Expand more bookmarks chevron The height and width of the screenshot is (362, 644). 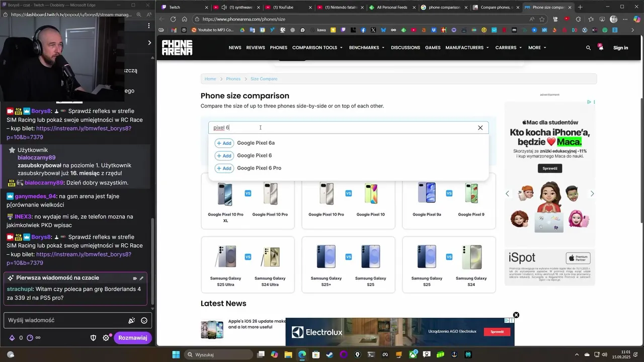pos(633,30)
